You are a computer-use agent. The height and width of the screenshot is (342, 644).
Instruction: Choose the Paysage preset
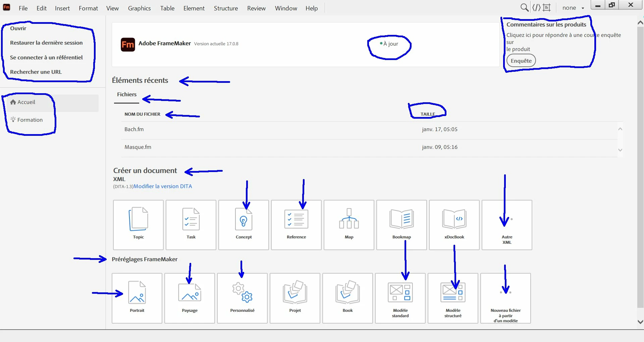(x=190, y=298)
